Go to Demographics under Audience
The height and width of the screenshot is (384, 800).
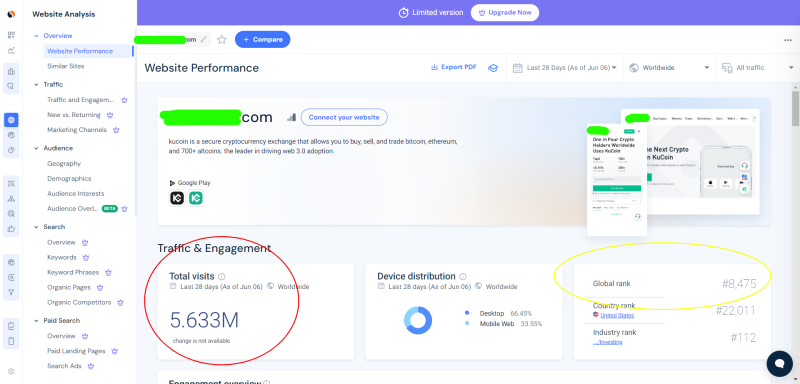[x=69, y=178]
